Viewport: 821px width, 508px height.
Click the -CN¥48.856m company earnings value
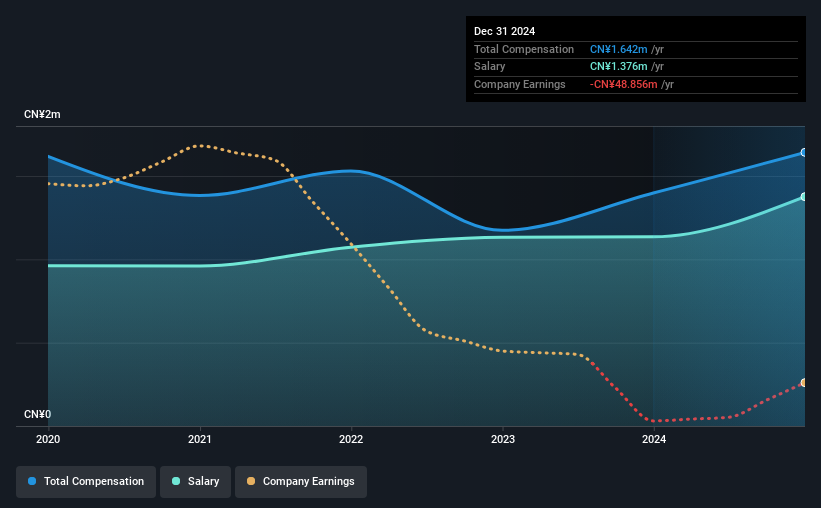623,84
